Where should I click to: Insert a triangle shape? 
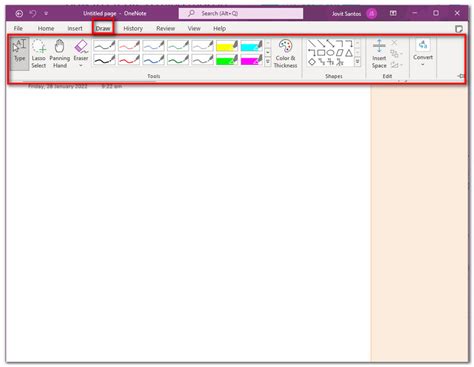[x=349, y=53]
